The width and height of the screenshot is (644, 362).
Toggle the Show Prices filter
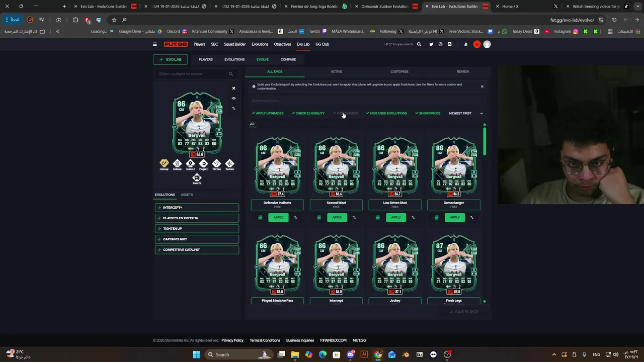428,113
